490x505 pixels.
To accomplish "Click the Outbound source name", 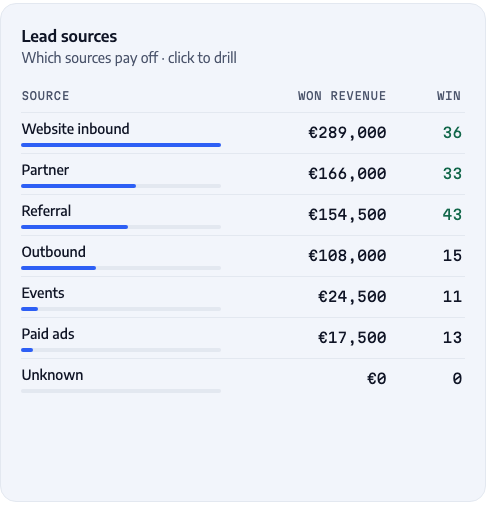I will coord(54,252).
